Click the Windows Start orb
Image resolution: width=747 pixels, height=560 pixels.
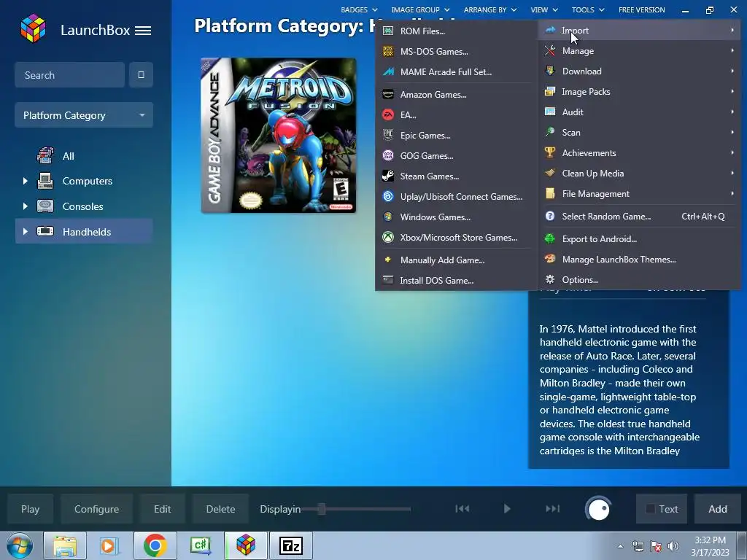pos(20,545)
